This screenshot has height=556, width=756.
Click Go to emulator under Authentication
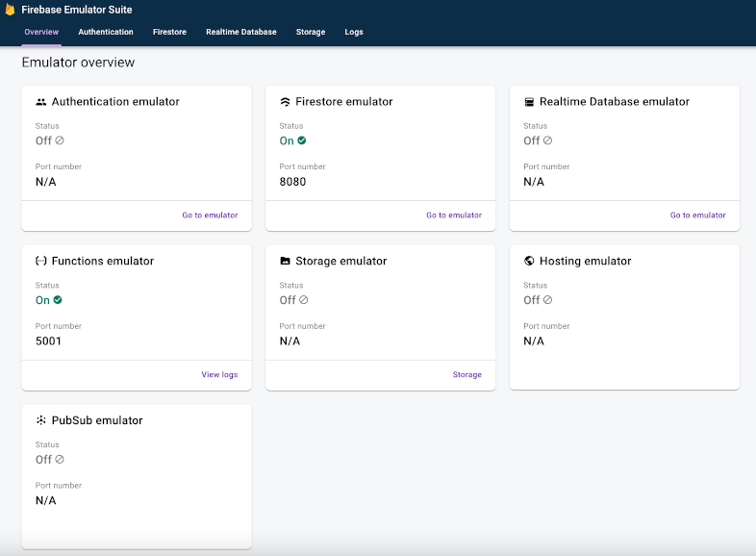tap(210, 215)
